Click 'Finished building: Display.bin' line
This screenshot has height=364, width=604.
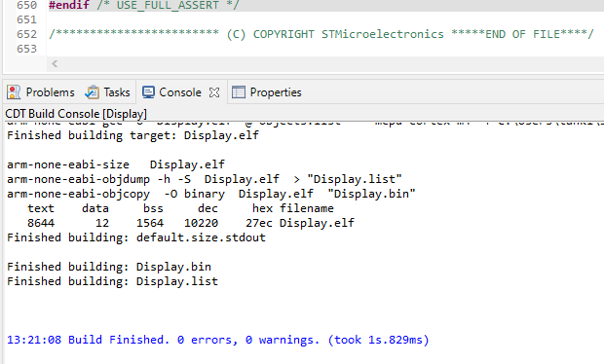click(x=109, y=267)
